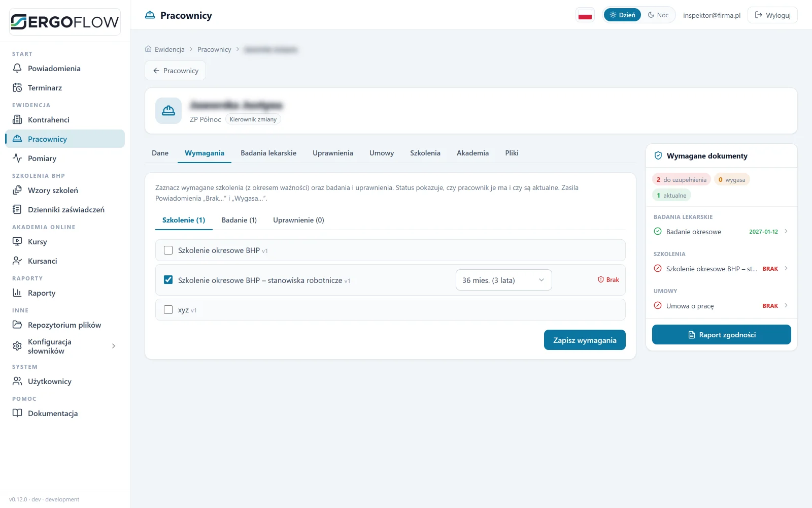Open Pomiary activity icon in sidebar
Screen dimensions: 812x508
tap(17, 158)
